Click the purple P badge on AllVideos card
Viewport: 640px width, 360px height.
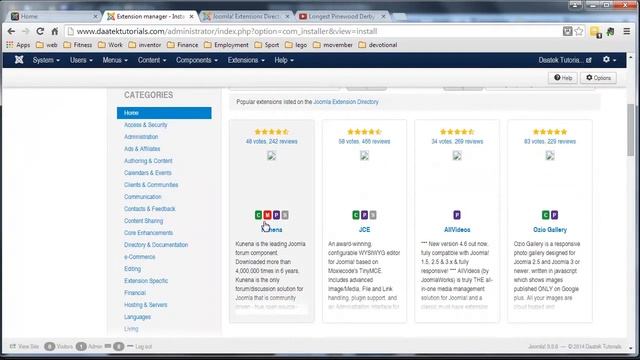(x=457, y=215)
